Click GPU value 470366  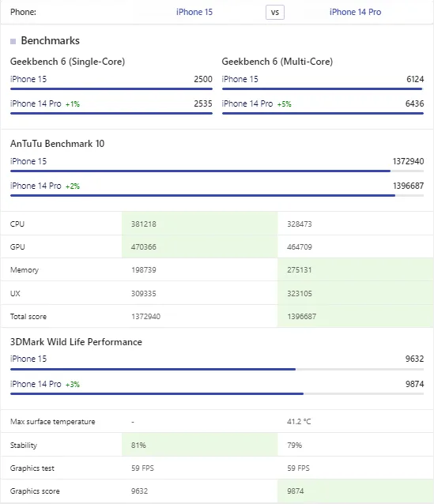point(144,246)
